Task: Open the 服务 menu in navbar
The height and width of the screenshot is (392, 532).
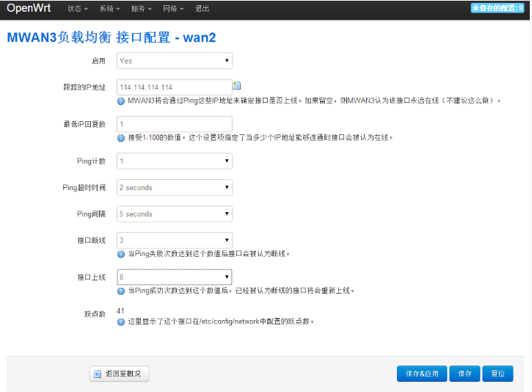Action: pyautogui.click(x=141, y=9)
